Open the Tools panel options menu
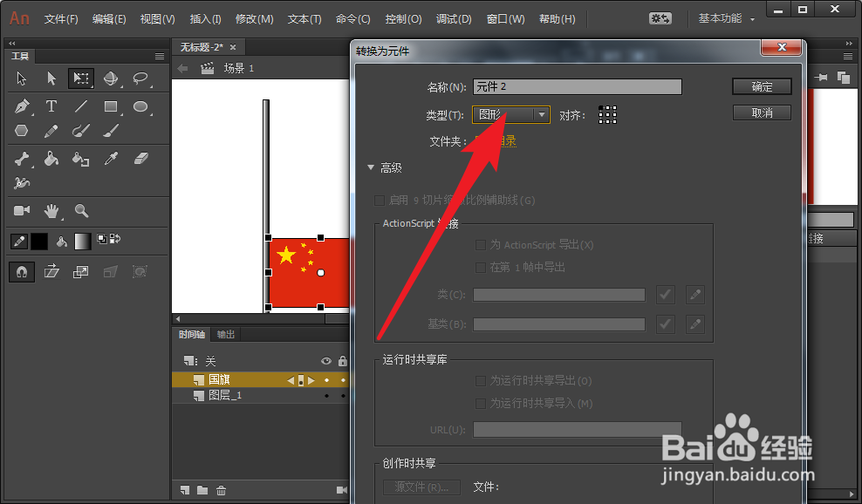Viewport: 862px width, 504px height. click(160, 56)
